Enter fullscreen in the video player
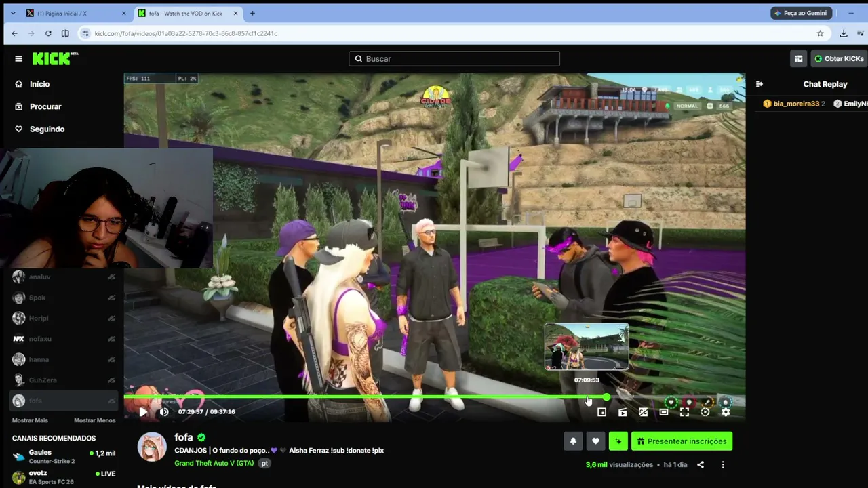Viewport: 868px width, 488px height. tap(685, 411)
